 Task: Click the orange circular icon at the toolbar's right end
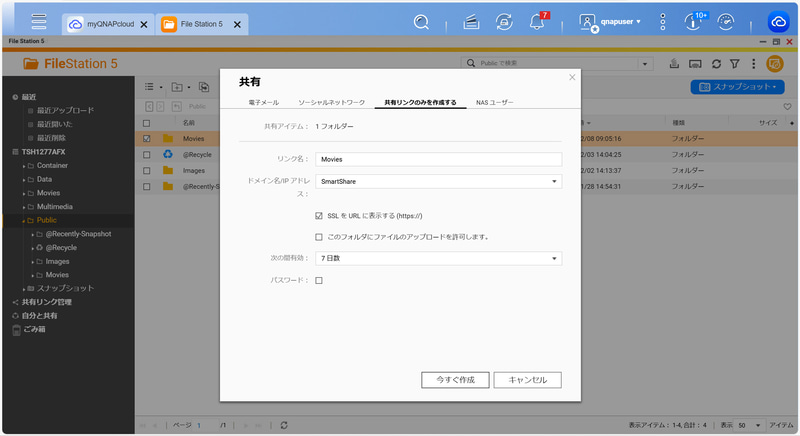(775, 64)
